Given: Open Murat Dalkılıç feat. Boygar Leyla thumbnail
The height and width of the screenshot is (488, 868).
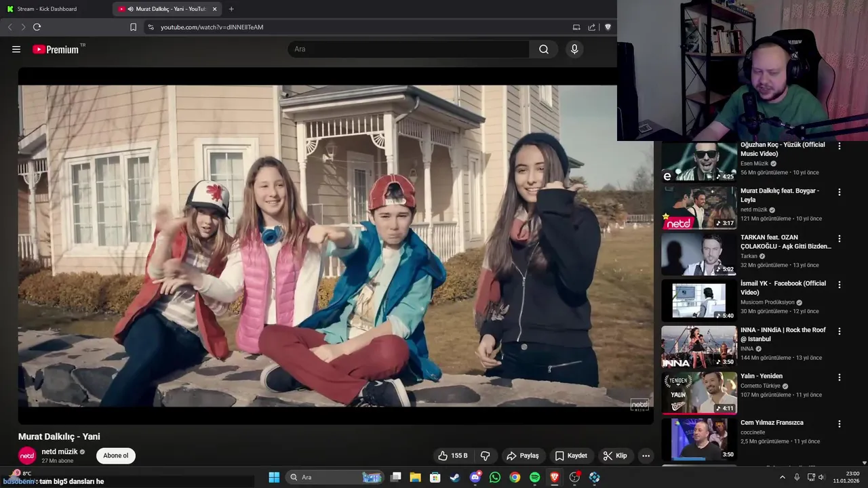Looking at the screenshot, I should [x=699, y=207].
